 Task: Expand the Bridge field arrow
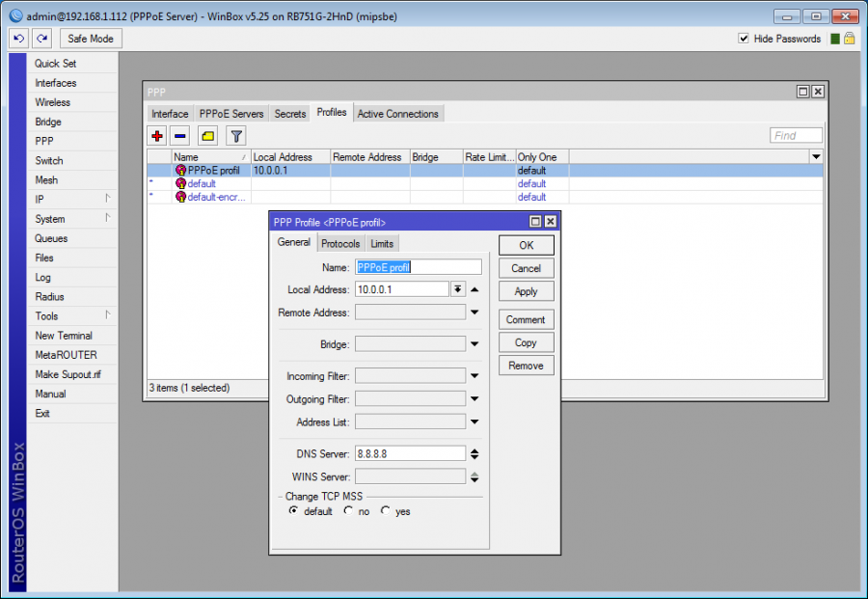click(475, 343)
